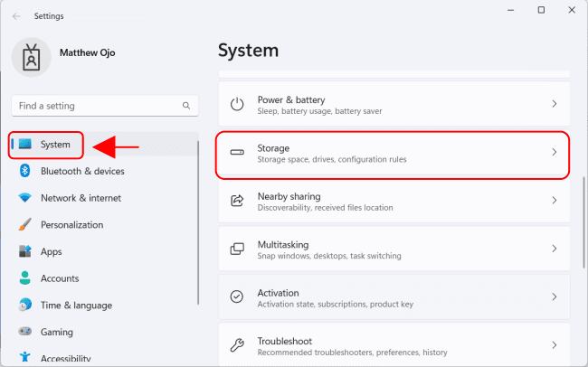
Task: Open Matthew Ojo profile avatar
Action: tap(31, 57)
